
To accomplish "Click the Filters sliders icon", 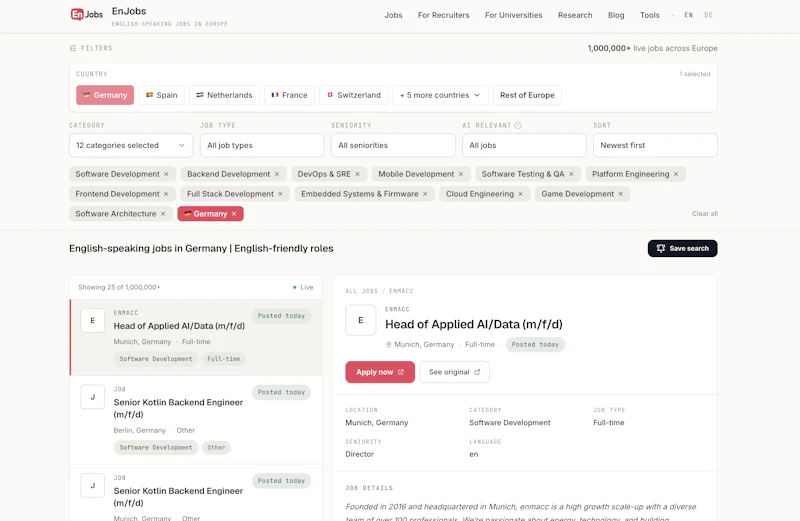I will pyautogui.click(x=73, y=48).
